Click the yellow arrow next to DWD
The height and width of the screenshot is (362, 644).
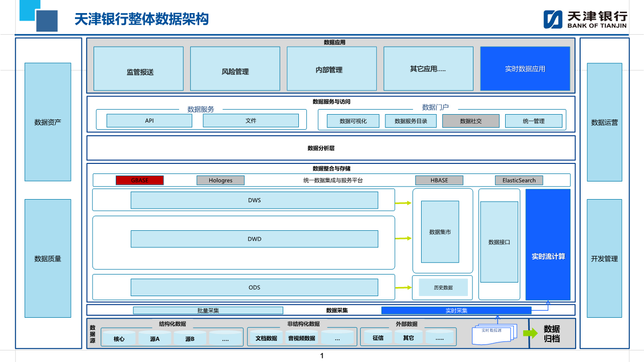[x=403, y=238]
